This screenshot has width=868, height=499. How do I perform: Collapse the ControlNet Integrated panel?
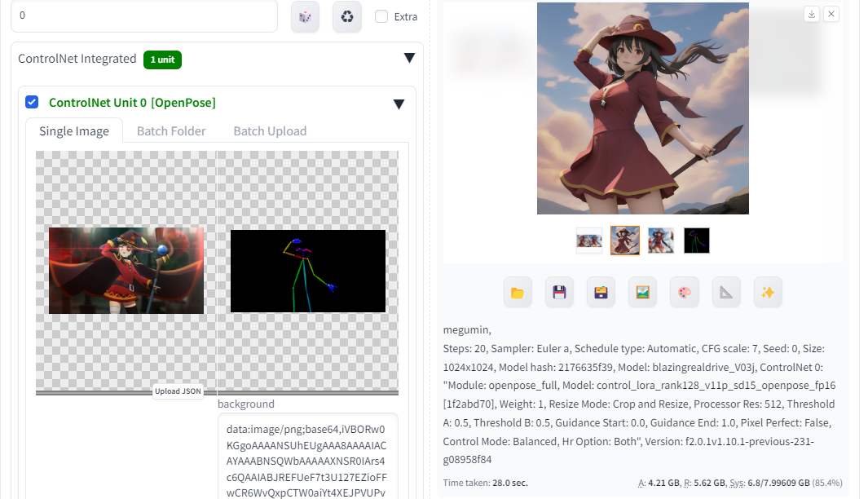pyautogui.click(x=409, y=58)
